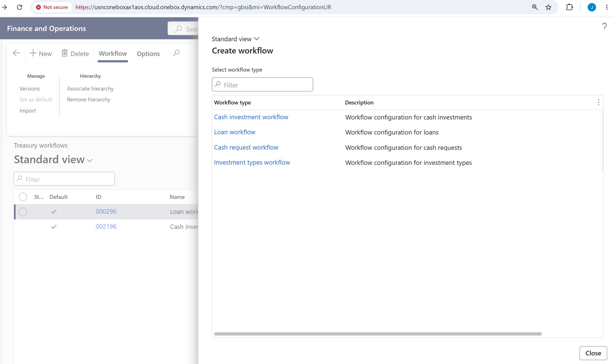The image size is (613, 364).
Task: Select the row for workflow 000296
Action: (x=23, y=212)
